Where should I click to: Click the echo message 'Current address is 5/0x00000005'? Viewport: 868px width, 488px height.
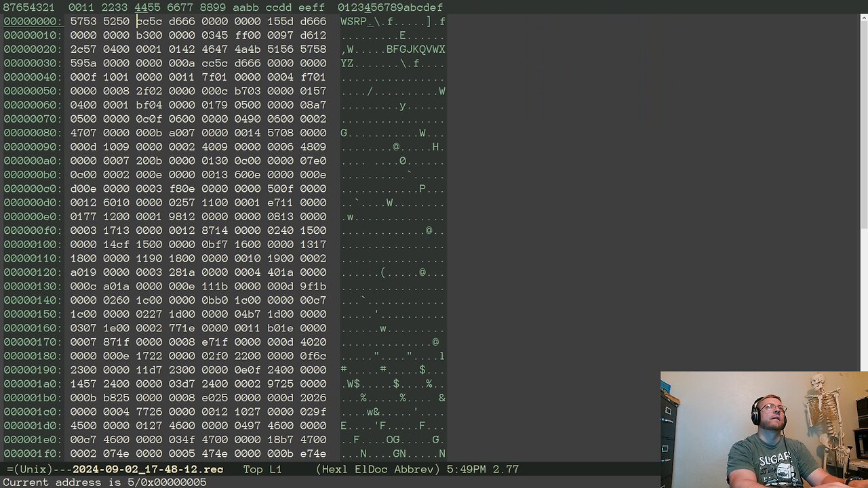pyautogui.click(x=105, y=482)
